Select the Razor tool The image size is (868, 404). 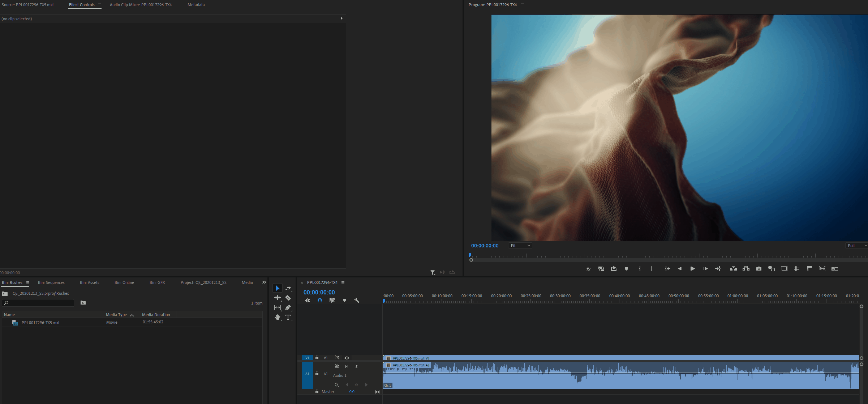[x=288, y=298]
